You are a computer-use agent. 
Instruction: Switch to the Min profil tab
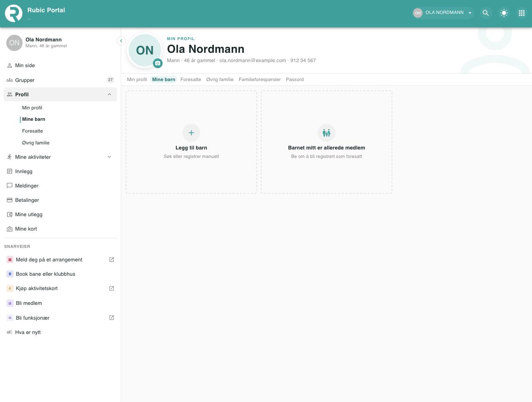[x=137, y=79]
